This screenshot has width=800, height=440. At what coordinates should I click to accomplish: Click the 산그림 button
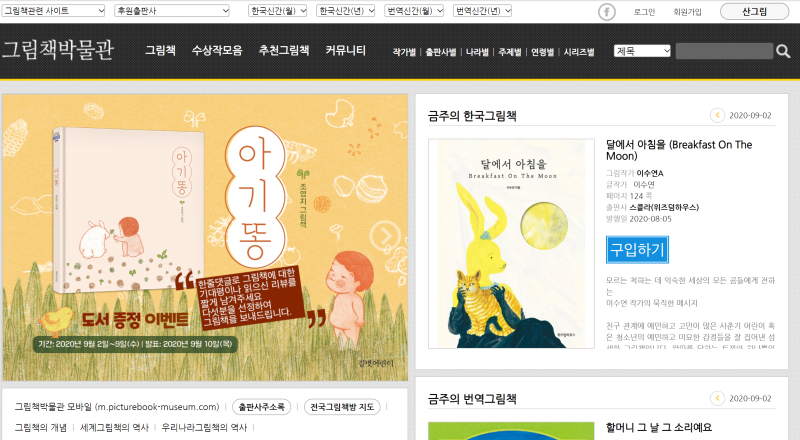click(754, 11)
